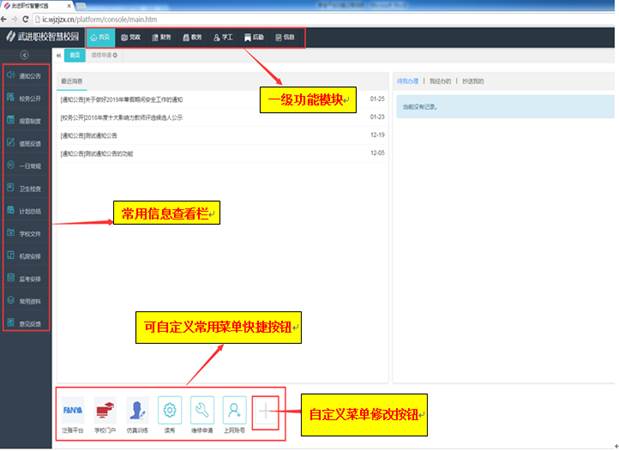Select the 最近消息 panel tab
619x451 pixels.
[71, 81]
